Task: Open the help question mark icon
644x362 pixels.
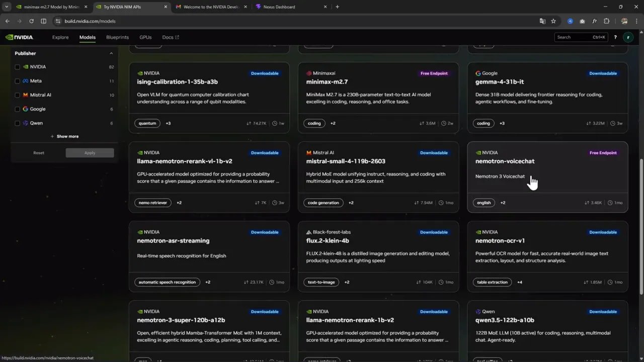Action: pos(615,37)
